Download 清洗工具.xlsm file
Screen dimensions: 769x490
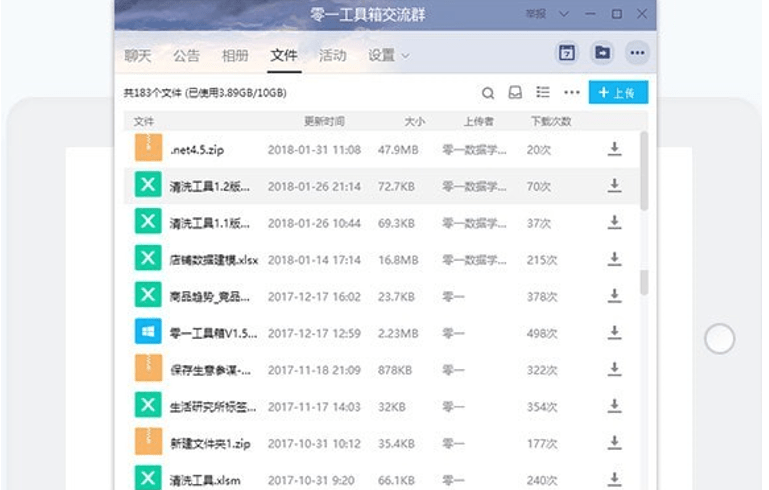coord(615,479)
